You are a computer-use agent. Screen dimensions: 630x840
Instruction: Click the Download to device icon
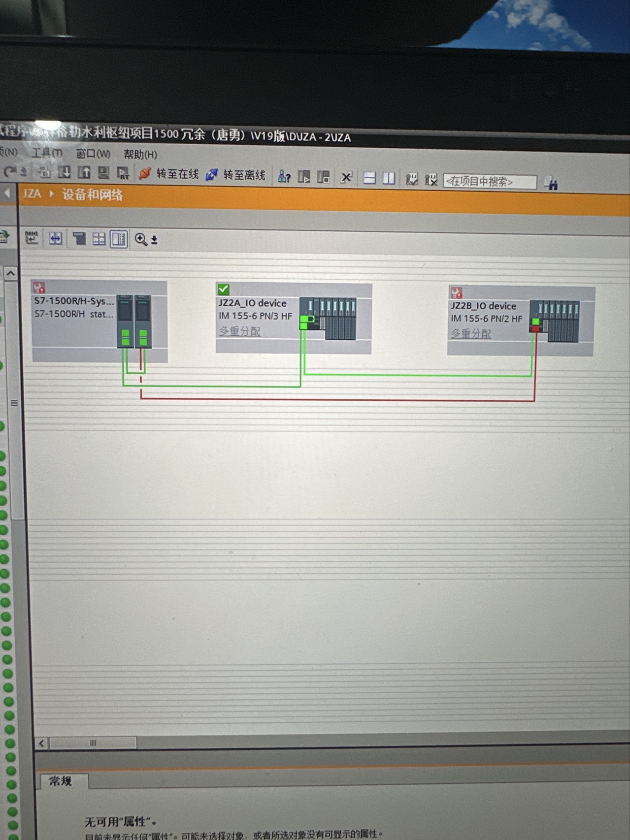(x=64, y=172)
